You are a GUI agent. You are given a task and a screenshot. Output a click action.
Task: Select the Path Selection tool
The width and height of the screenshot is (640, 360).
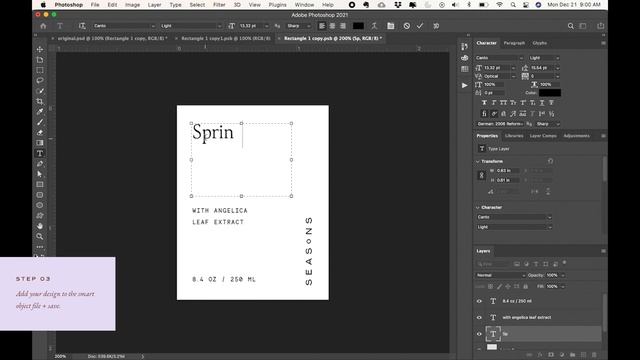tap(40, 174)
